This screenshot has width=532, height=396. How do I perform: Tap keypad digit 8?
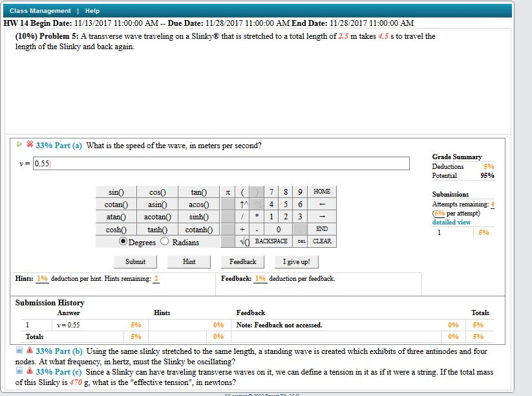click(286, 192)
